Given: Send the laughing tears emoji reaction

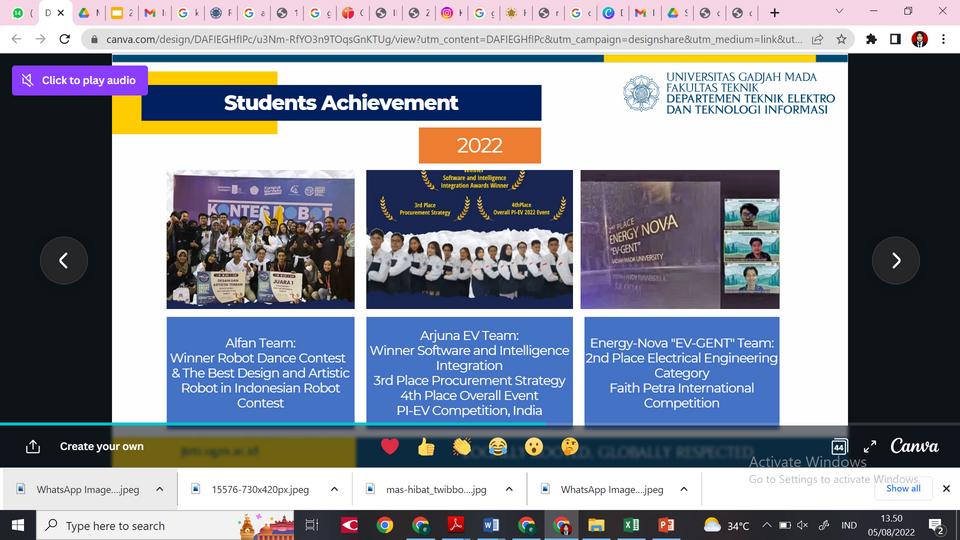Looking at the screenshot, I should point(498,447).
